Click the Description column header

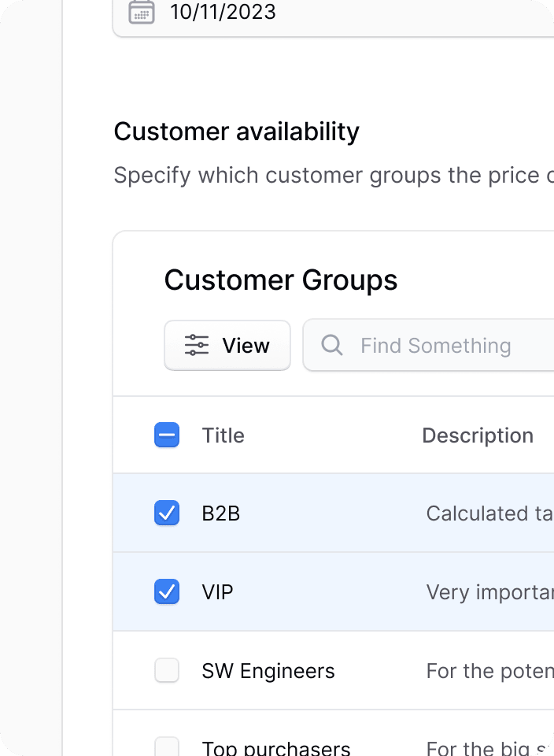(x=478, y=435)
